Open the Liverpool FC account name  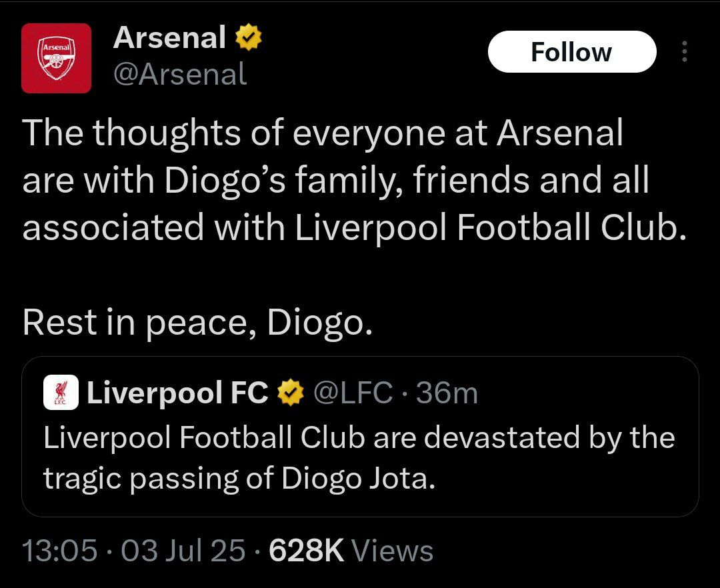coord(177,393)
